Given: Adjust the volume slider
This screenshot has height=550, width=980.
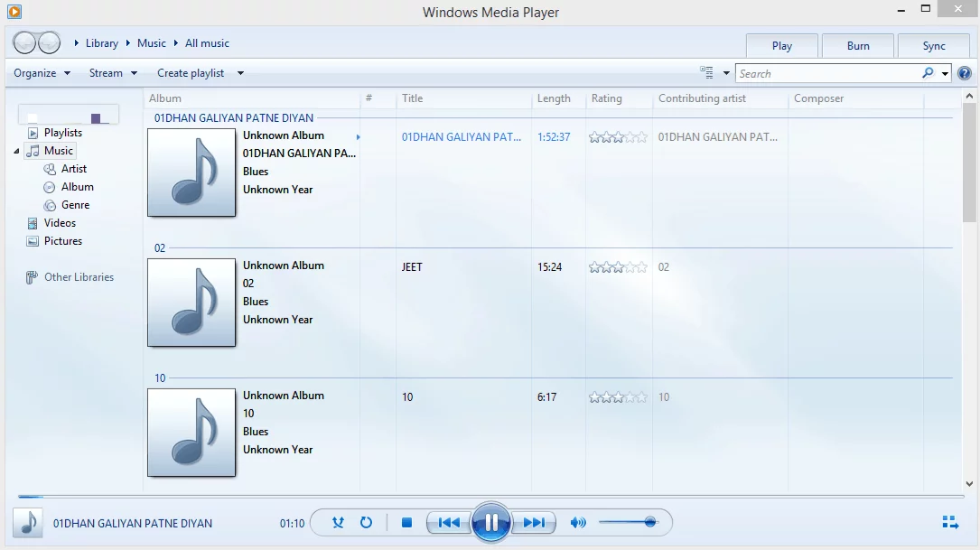Looking at the screenshot, I should (628, 523).
